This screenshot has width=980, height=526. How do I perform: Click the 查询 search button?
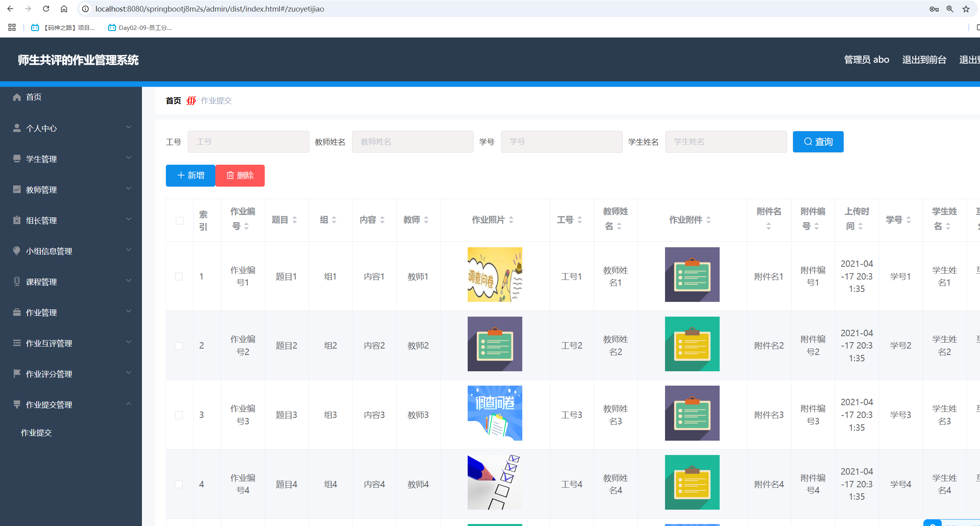(818, 142)
